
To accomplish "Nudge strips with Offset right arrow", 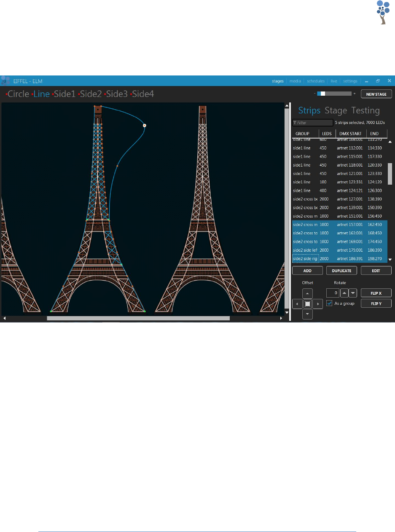I will point(318,304).
